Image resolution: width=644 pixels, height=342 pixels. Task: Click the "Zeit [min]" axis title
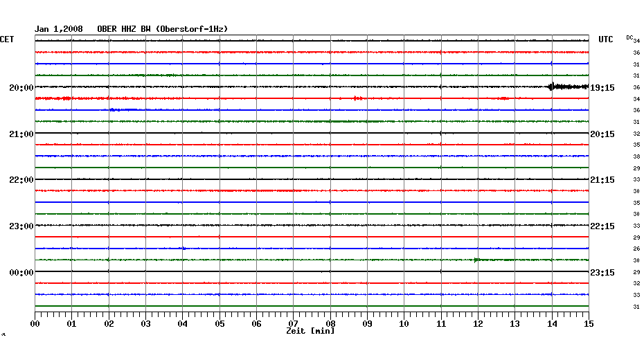[x=310, y=331]
